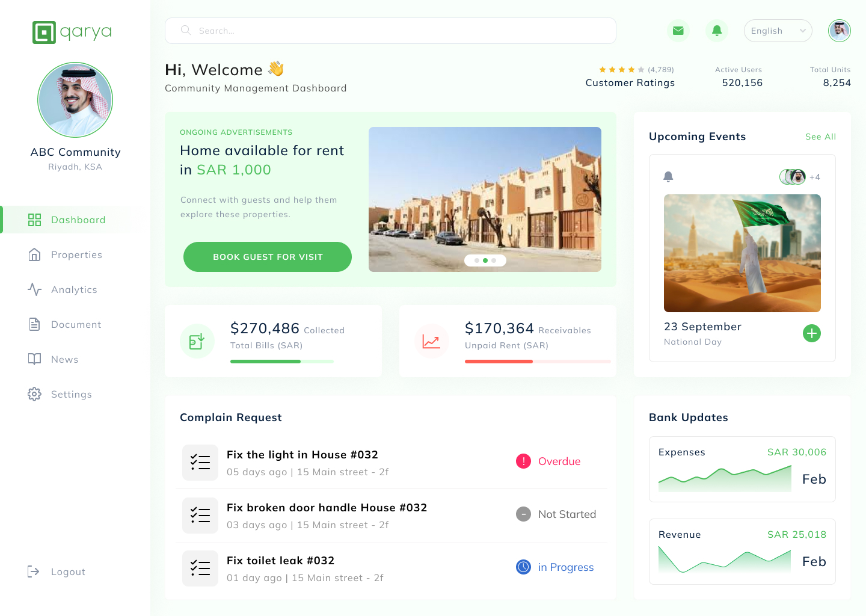866x616 pixels.
Task: Click 'Fix broken door handle House #032' title
Action: click(x=327, y=508)
